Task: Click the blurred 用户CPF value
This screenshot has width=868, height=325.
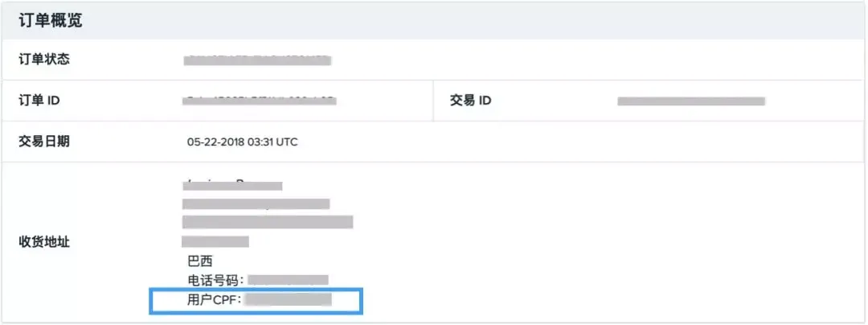Action: point(288,300)
